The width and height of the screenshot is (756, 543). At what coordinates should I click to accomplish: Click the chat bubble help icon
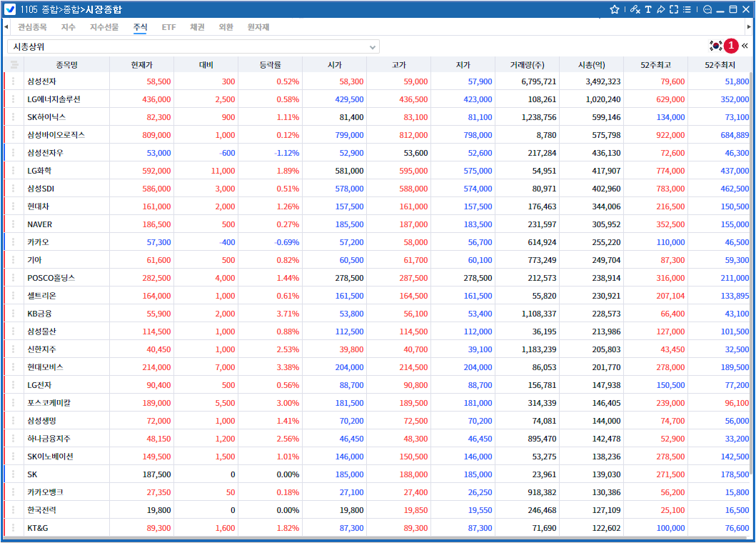(x=707, y=9)
